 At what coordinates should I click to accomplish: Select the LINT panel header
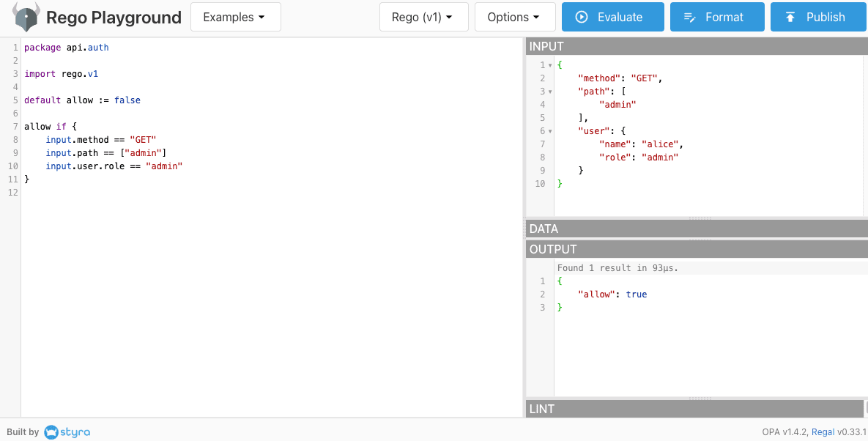[694, 409]
